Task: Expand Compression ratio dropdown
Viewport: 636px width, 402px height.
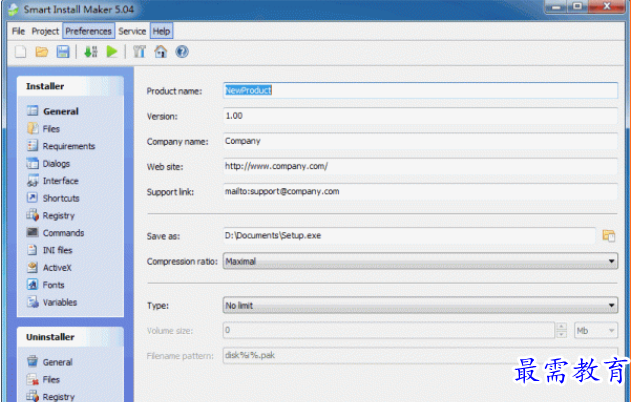Action: [x=611, y=262]
